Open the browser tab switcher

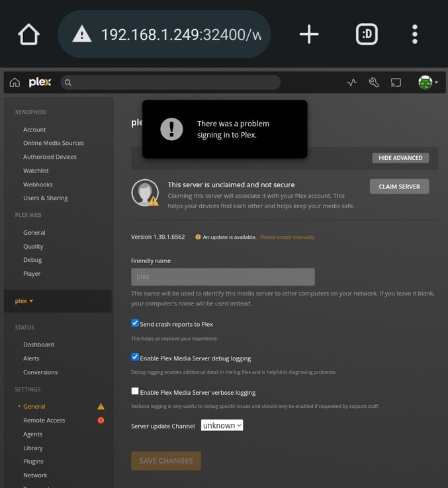367,34
